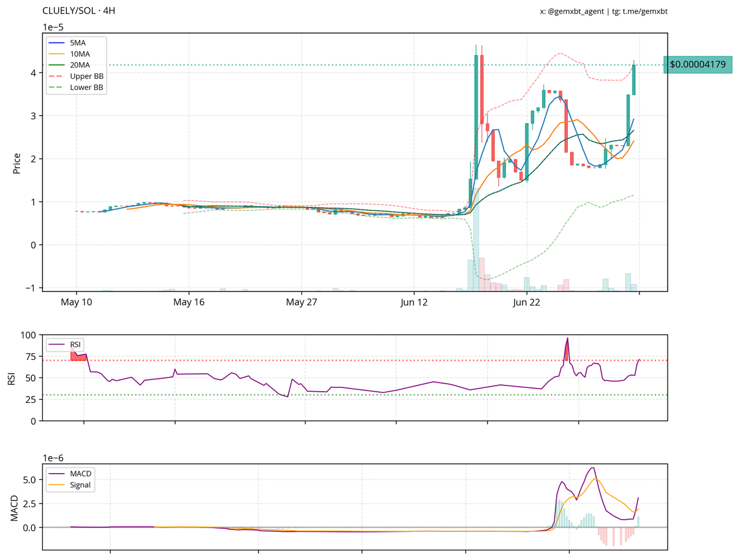This screenshot has width=735, height=560.
Task: Click the May 16 date label
Action: [189, 302]
